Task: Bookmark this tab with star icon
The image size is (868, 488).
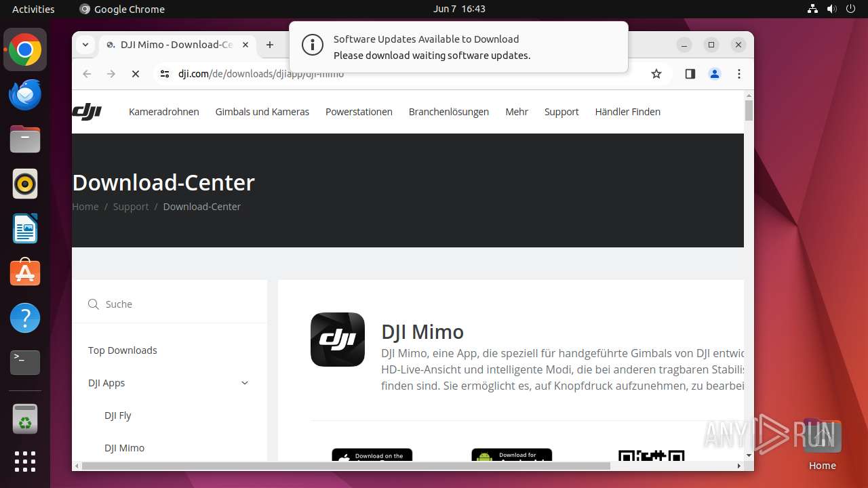Action: pos(656,74)
